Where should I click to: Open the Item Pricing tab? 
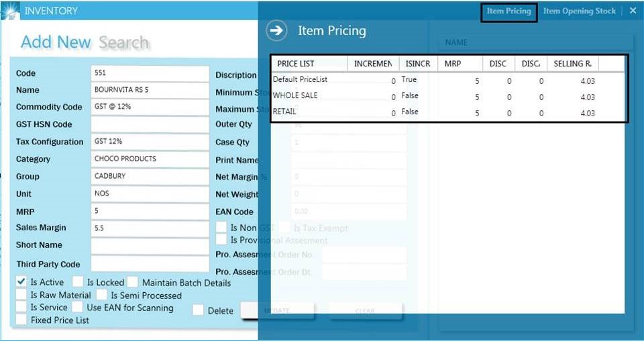click(509, 11)
